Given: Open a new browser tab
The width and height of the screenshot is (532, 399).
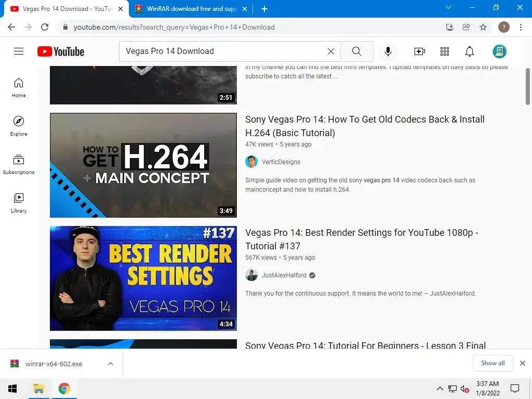Looking at the screenshot, I should click(264, 9).
